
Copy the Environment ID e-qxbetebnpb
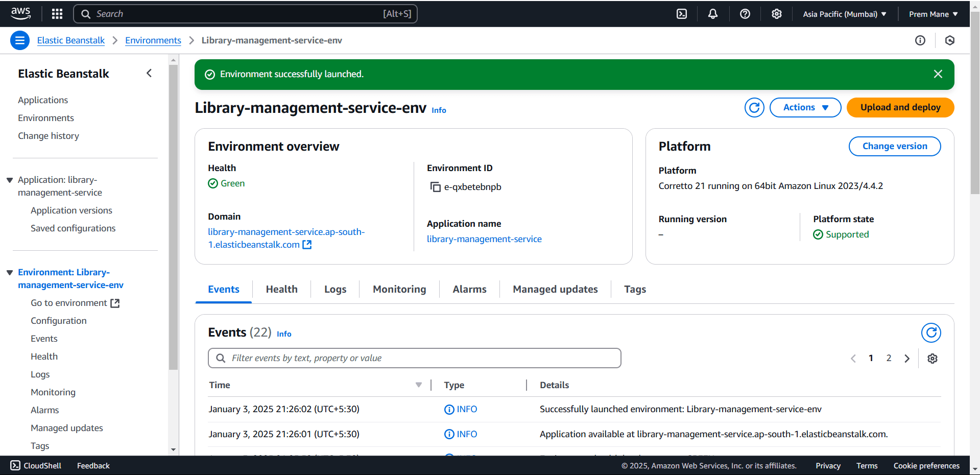435,187
